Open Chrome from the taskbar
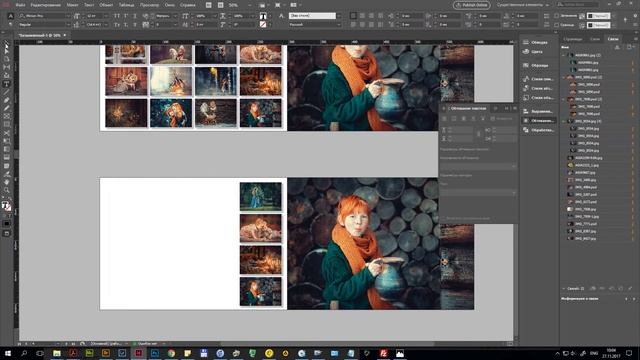Viewport: 640px width, 360px height. [x=171, y=353]
